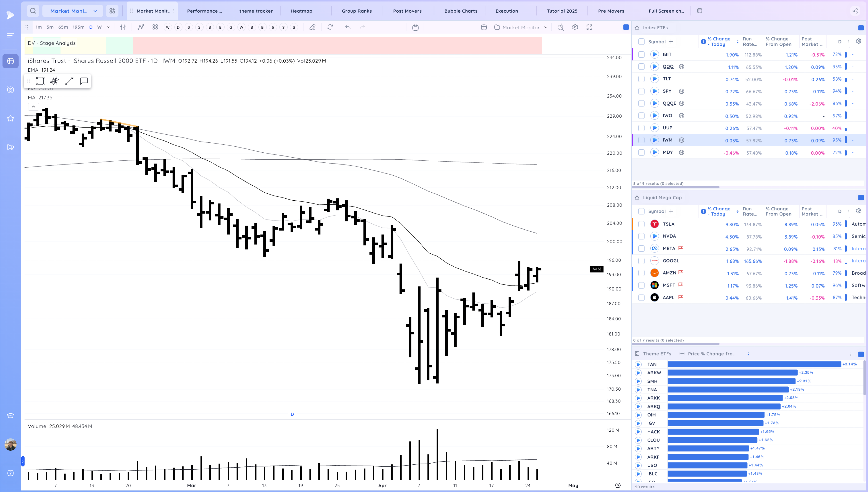Click the Run Rate column header in Index ETFs
The width and height of the screenshot is (868, 492).
tap(750, 41)
